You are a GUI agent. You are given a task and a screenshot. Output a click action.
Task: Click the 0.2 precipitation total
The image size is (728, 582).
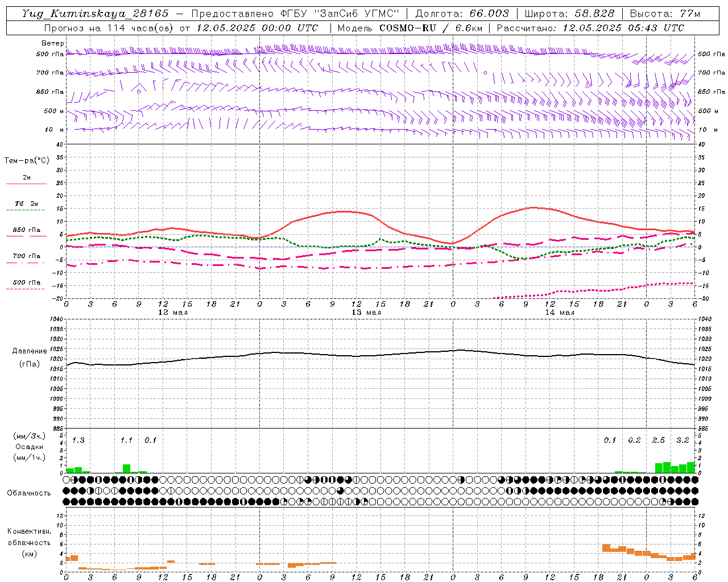pos(634,440)
